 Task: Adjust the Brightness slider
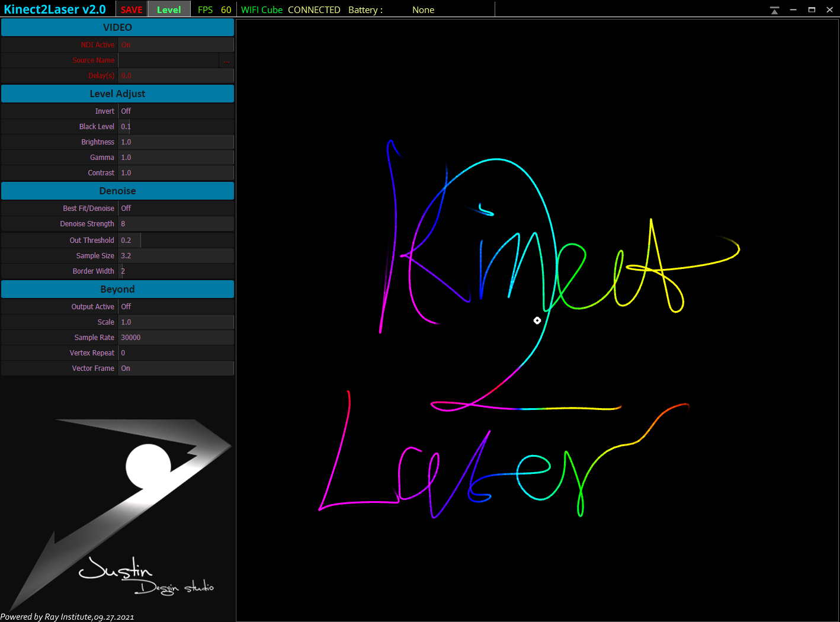click(176, 142)
